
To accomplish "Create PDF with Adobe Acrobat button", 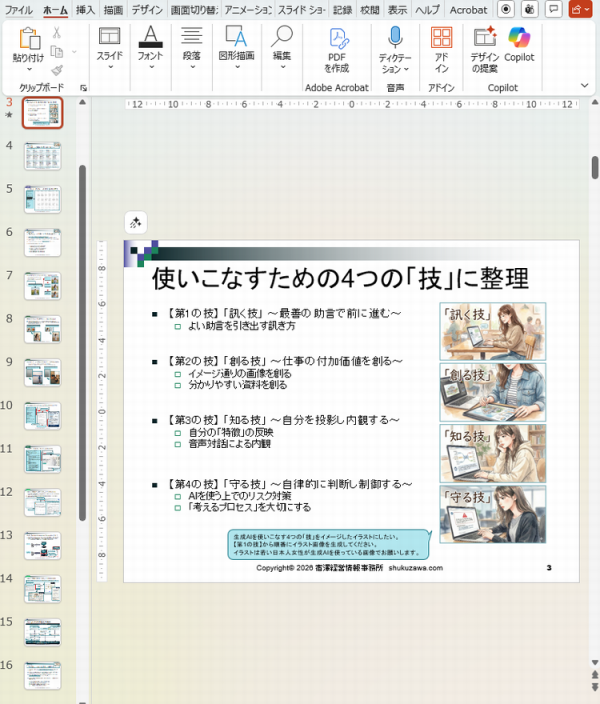I will 337,50.
